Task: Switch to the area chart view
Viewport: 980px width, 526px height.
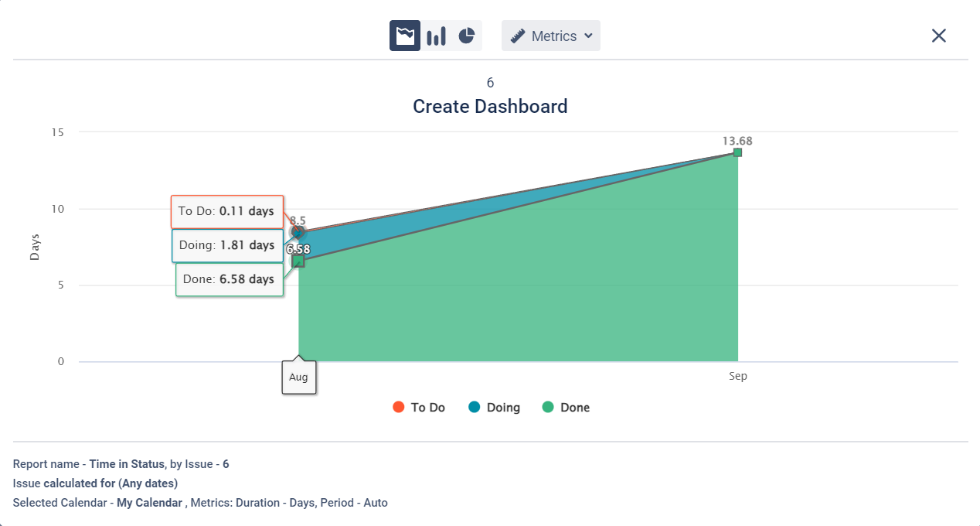Action: [405, 36]
